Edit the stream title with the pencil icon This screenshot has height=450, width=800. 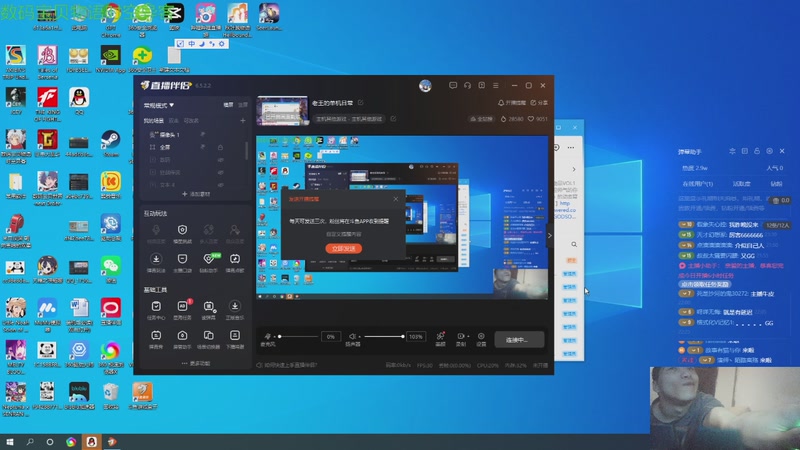pyautogui.click(x=361, y=103)
